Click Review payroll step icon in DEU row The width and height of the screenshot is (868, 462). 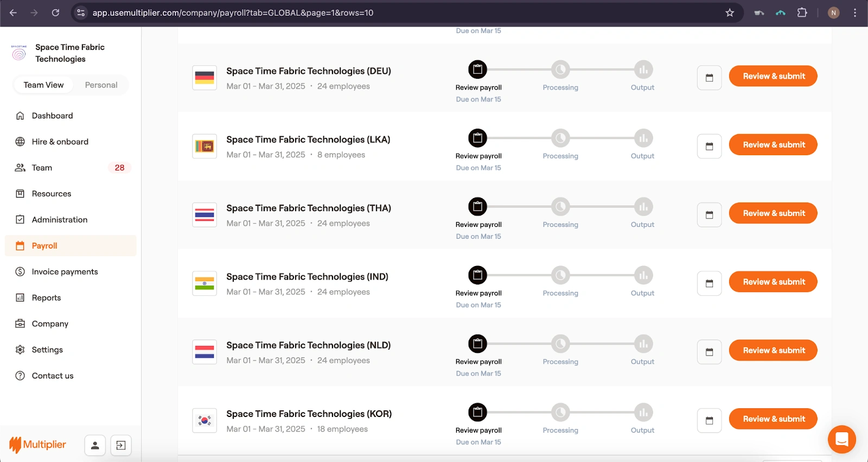pyautogui.click(x=477, y=69)
